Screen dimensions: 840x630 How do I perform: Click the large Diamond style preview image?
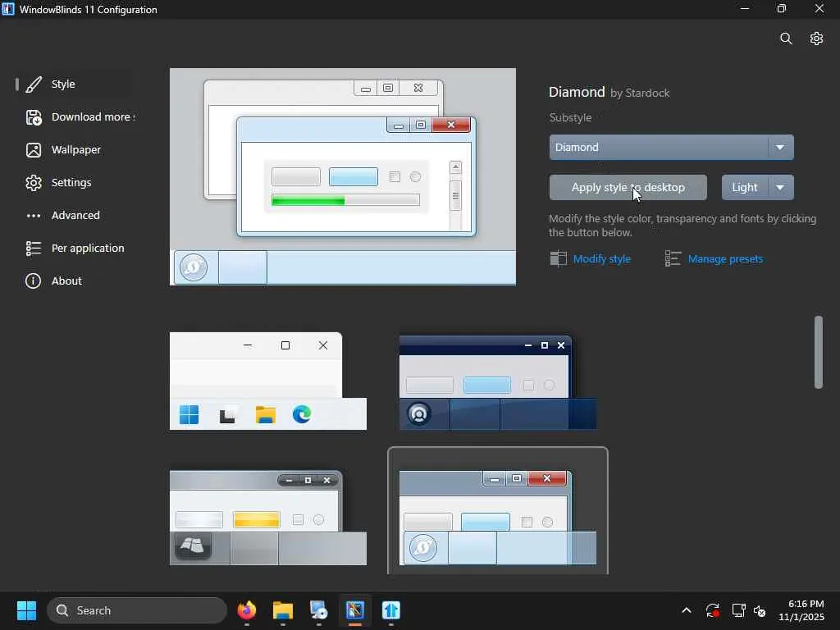click(343, 177)
